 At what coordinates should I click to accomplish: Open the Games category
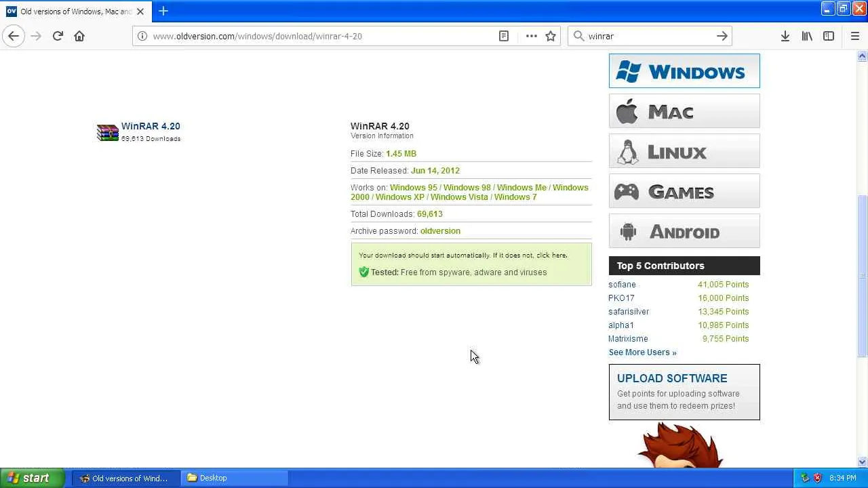(684, 191)
